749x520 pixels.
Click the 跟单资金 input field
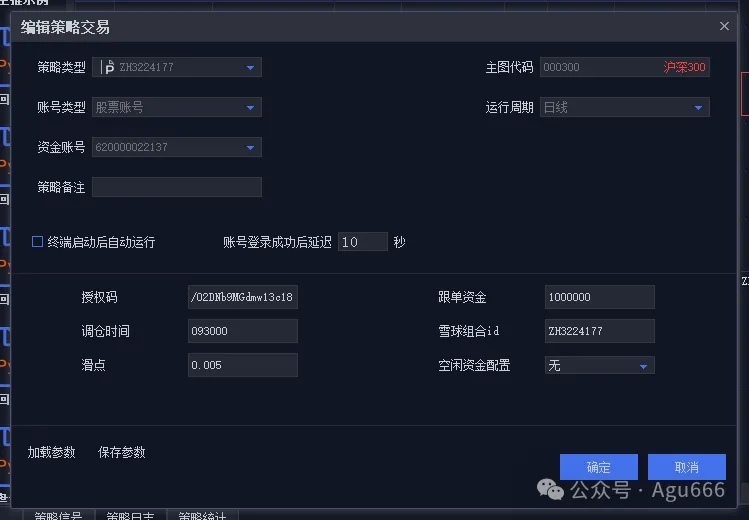coord(599,297)
